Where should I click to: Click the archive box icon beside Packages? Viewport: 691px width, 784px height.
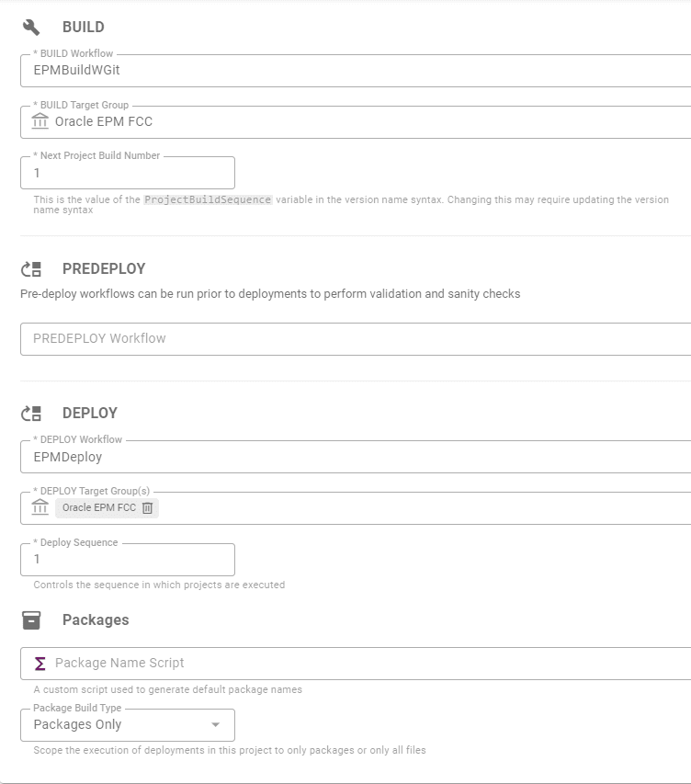[x=31, y=620]
